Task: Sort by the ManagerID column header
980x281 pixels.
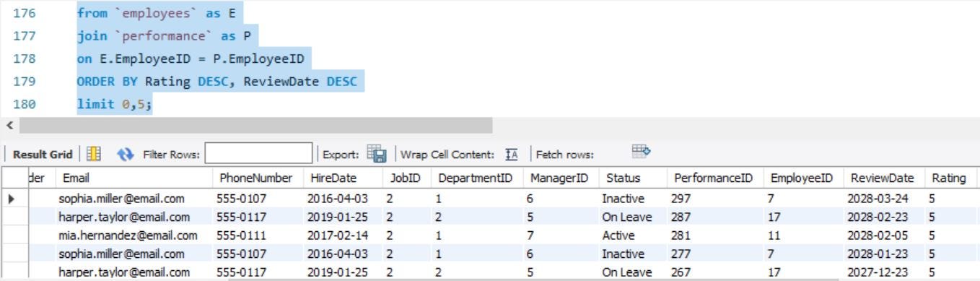Action: [x=561, y=178]
